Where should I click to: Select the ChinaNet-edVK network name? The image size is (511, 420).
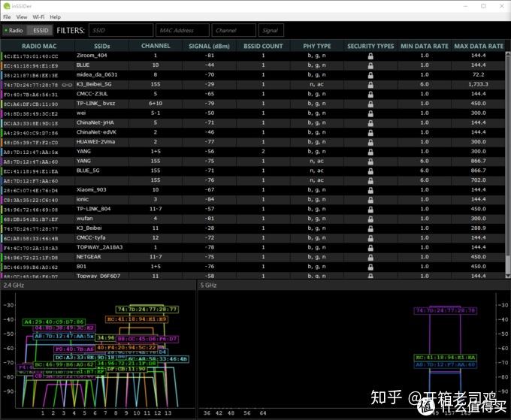tap(96, 132)
